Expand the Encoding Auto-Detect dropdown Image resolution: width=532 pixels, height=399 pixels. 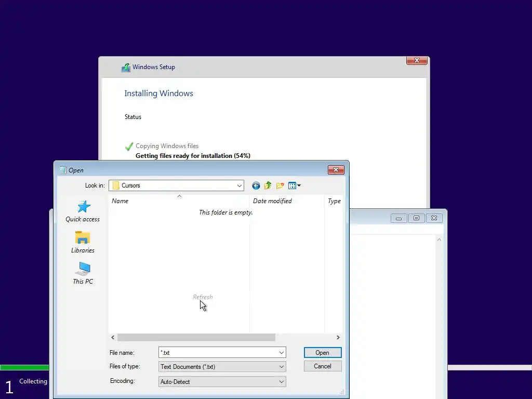(281, 382)
